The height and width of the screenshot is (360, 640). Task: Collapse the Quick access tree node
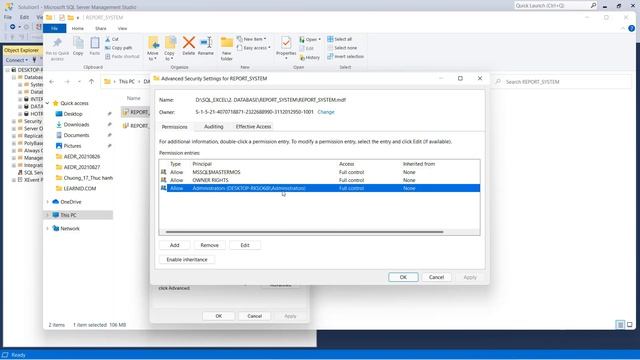click(48, 103)
